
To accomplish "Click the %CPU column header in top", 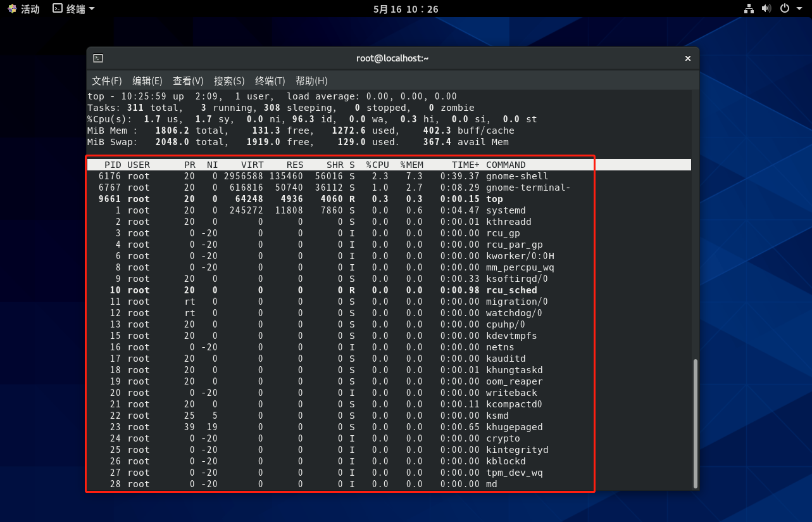I will pyautogui.click(x=377, y=165).
